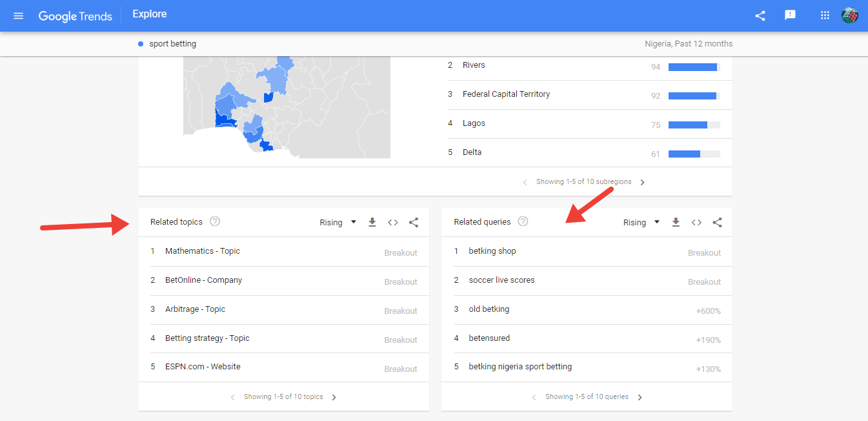Click the Delta interest bar

coord(694,154)
